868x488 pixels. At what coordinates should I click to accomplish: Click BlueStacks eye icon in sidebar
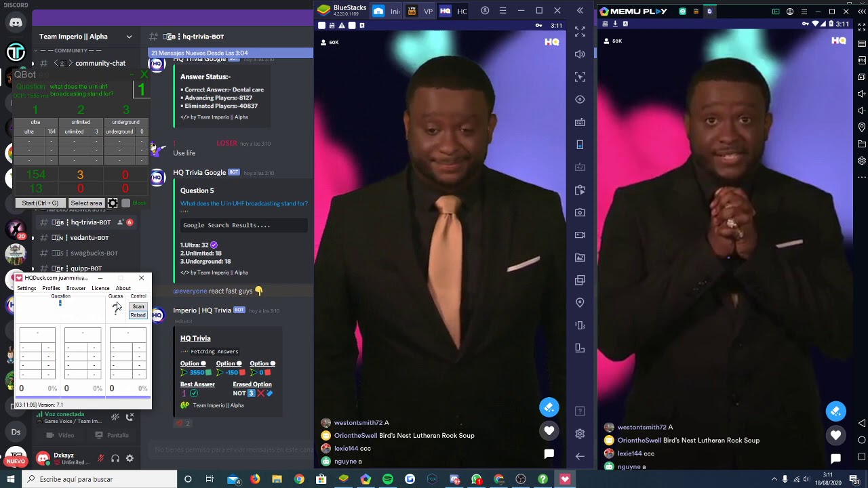click(580, 100)
